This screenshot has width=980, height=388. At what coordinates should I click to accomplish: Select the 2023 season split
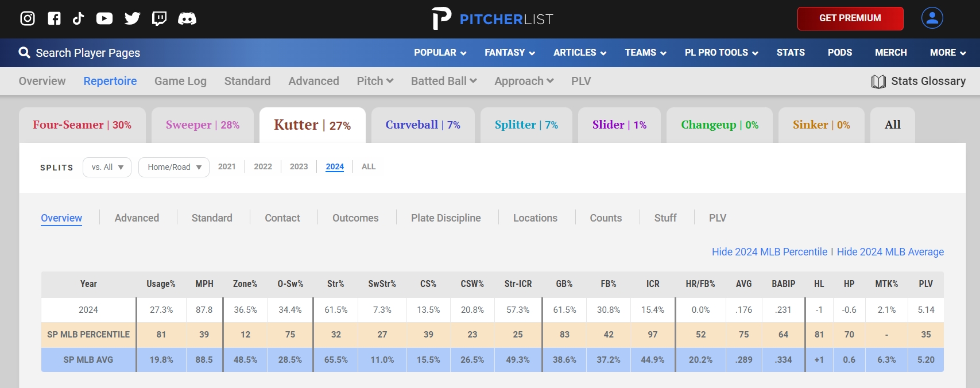(x=299, y=166)
